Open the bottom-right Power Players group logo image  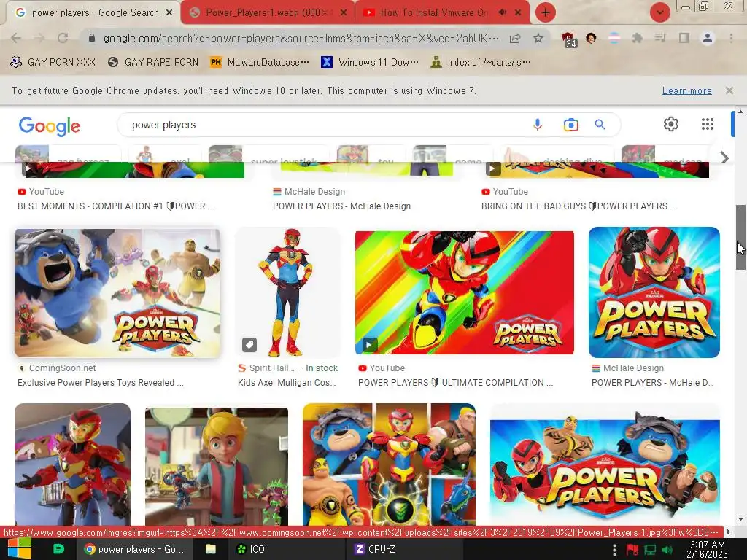(605, 467)
